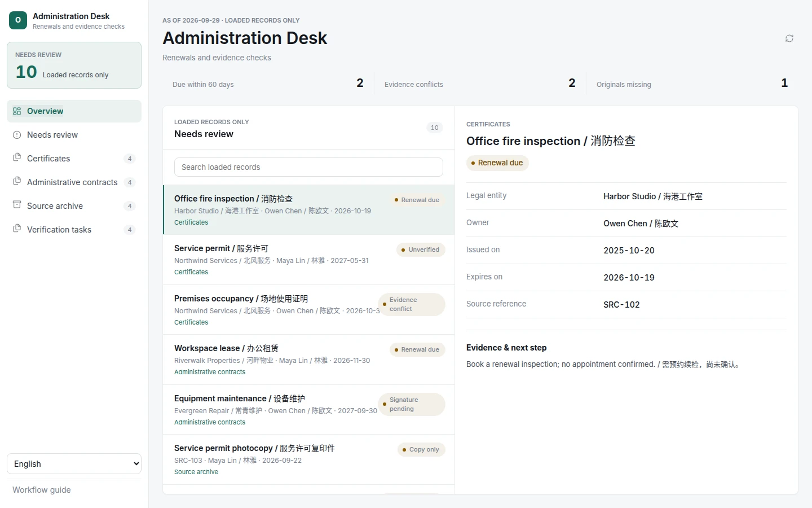
Task: Click the Evidence conflicts stat
Action: (x=480, y=84)
